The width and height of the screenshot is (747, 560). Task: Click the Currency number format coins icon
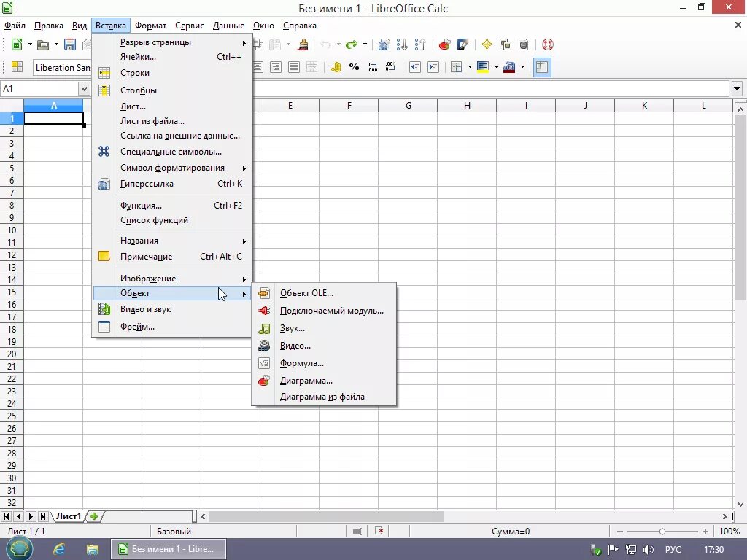click(x=336, y=67)
